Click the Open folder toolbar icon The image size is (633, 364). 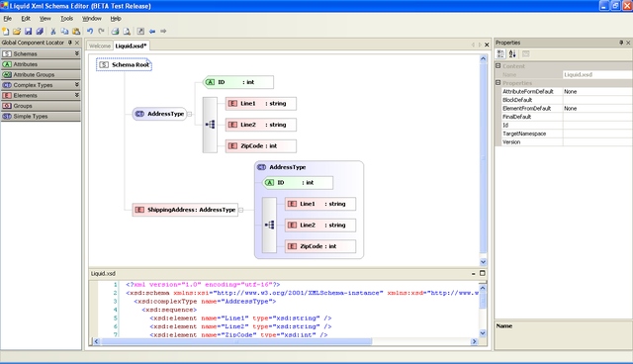point(17,31)
